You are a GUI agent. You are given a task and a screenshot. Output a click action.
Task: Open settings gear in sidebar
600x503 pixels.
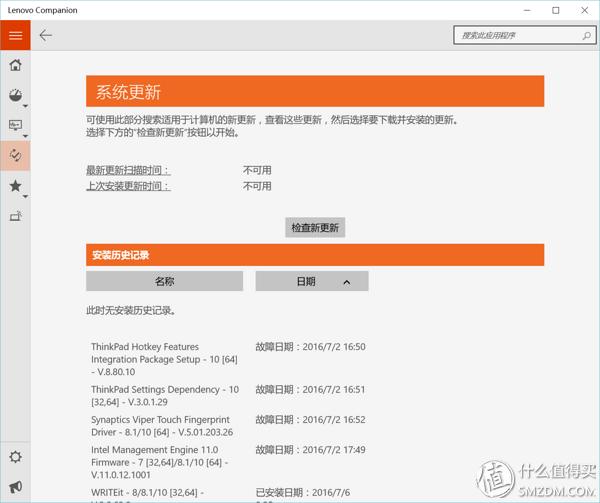[15, 457]
